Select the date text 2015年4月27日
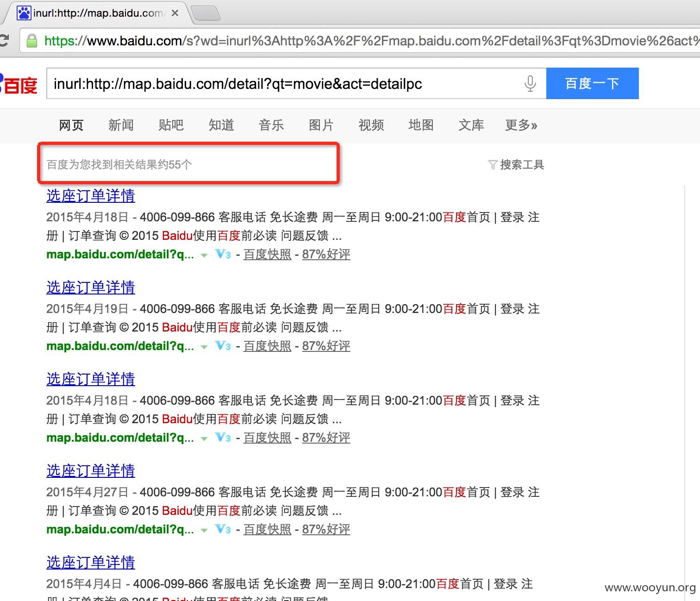The height and width of the screenshot is (601, 700). pos(87,492)
